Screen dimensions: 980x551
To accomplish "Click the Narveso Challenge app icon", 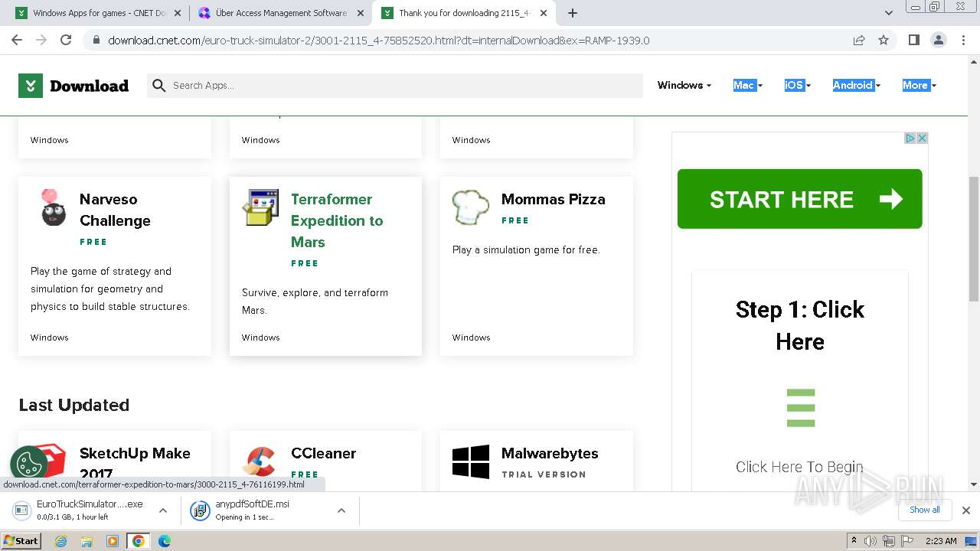I will 53,207.
